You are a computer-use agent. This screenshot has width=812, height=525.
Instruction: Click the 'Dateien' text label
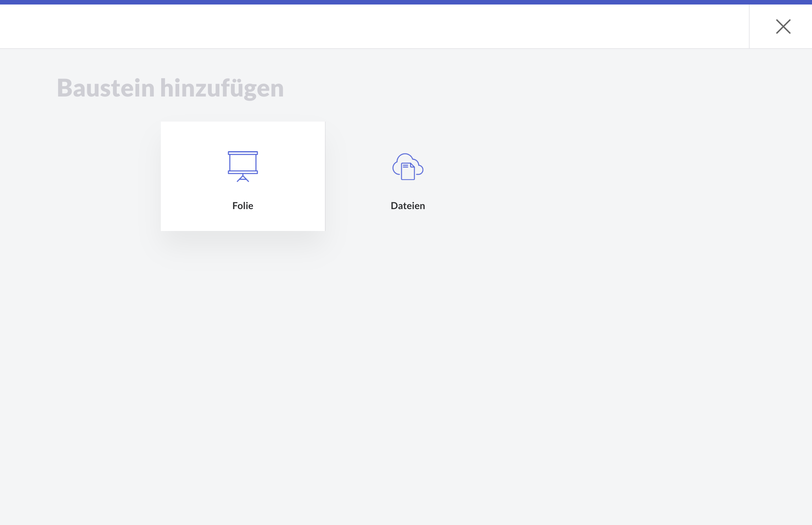pyautogui.click(x=408, y=206)
